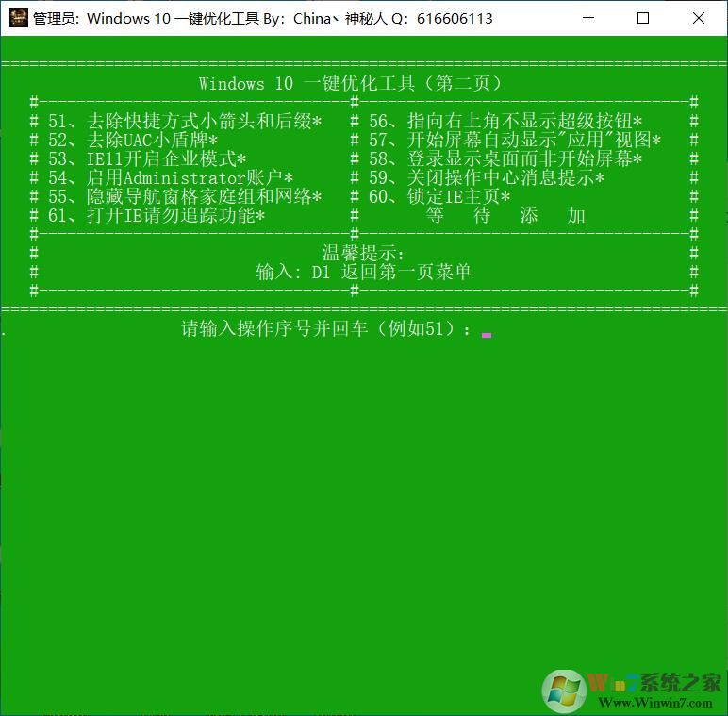Image resolution: width=728 pixels, height=716 pixels.
Task: Click option 54、启用Administrator账户
Action: pos(171,178)
